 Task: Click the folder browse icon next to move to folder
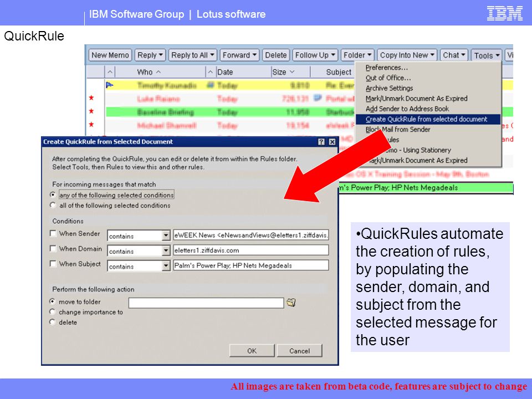click(x=291, y=303)
